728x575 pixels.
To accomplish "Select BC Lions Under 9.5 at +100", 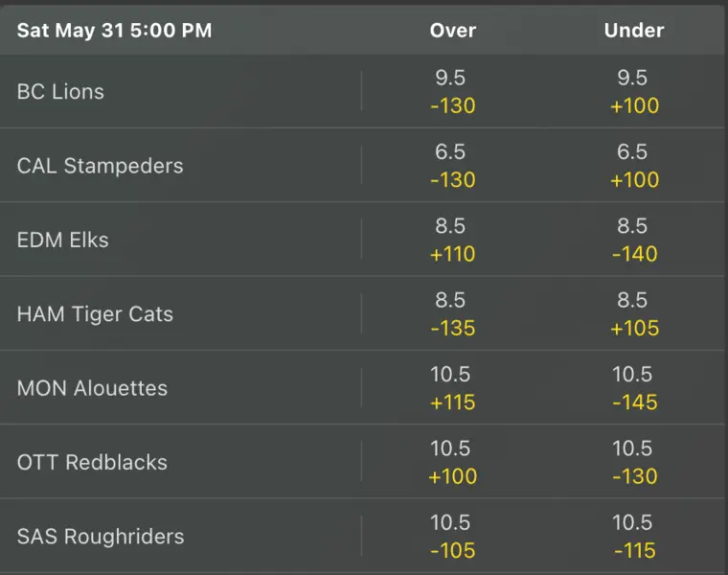I will point(634,92).
